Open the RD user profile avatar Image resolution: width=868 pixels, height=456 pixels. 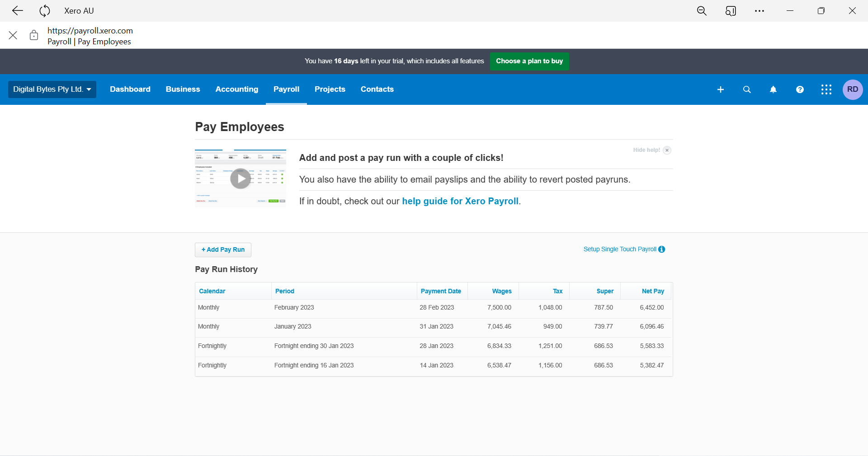(853, 89)
